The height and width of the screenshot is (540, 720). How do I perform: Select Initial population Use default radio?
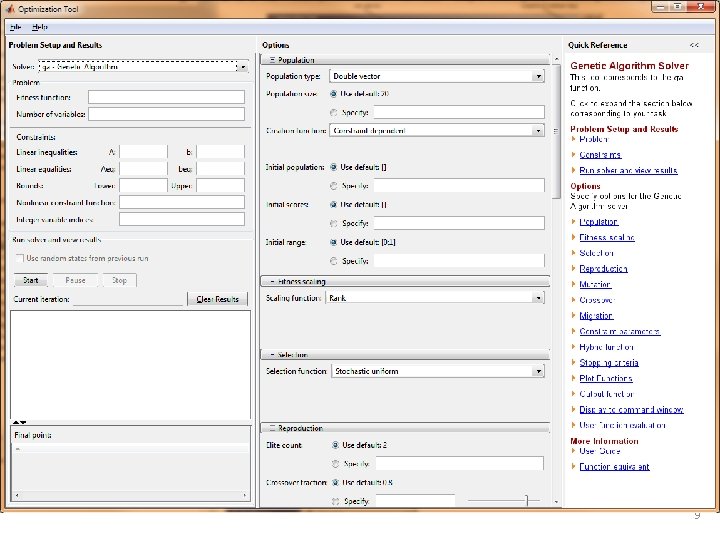point(334,167)
